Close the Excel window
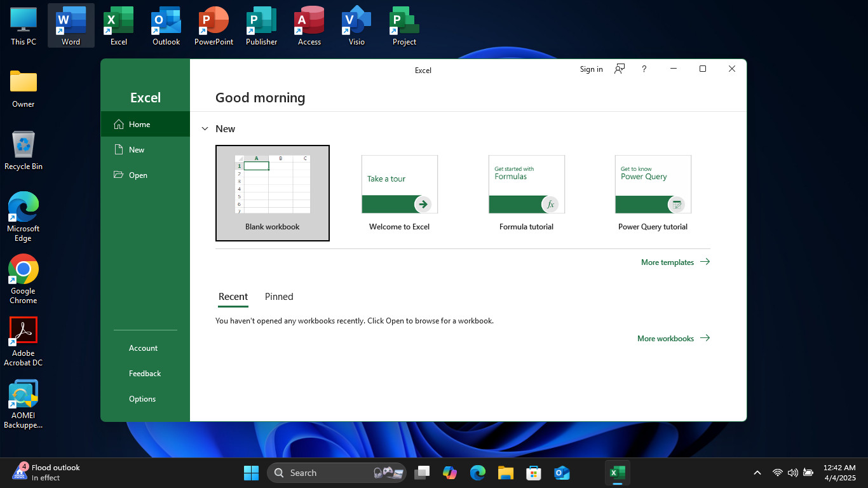868x488 pixels. 732,69
